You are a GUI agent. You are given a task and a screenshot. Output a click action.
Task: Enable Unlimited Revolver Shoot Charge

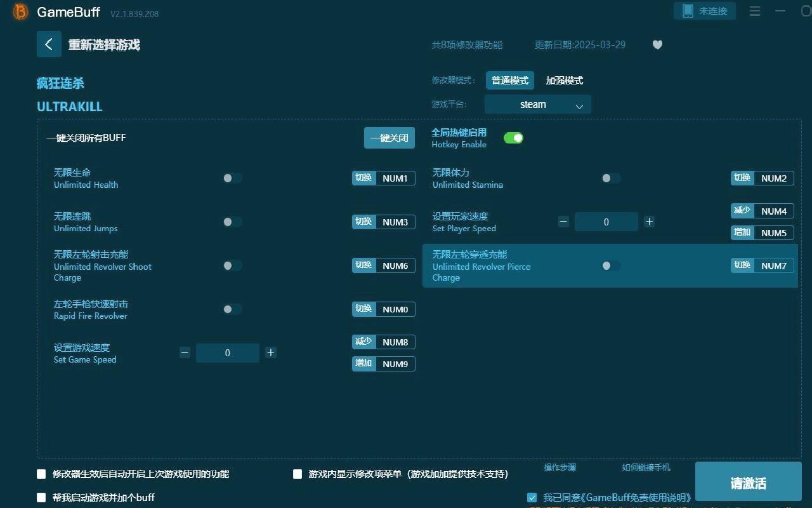(x=232, y=265)
